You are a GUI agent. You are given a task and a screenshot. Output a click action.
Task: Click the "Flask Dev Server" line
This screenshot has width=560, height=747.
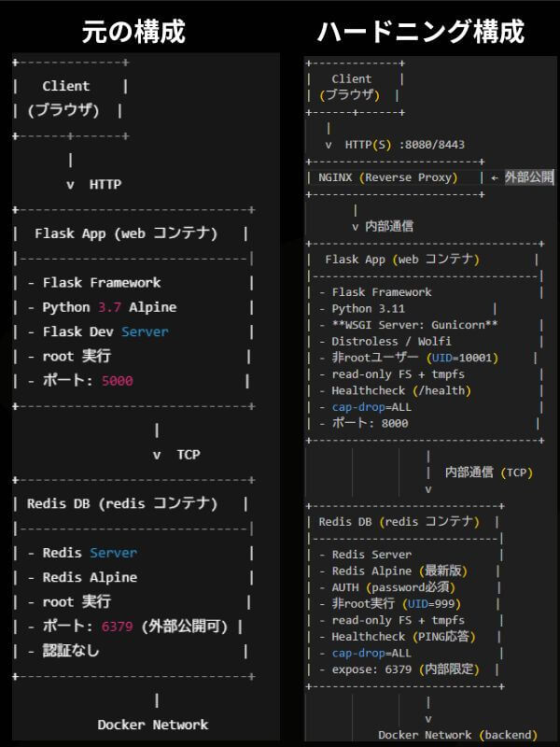click(105, 331)
